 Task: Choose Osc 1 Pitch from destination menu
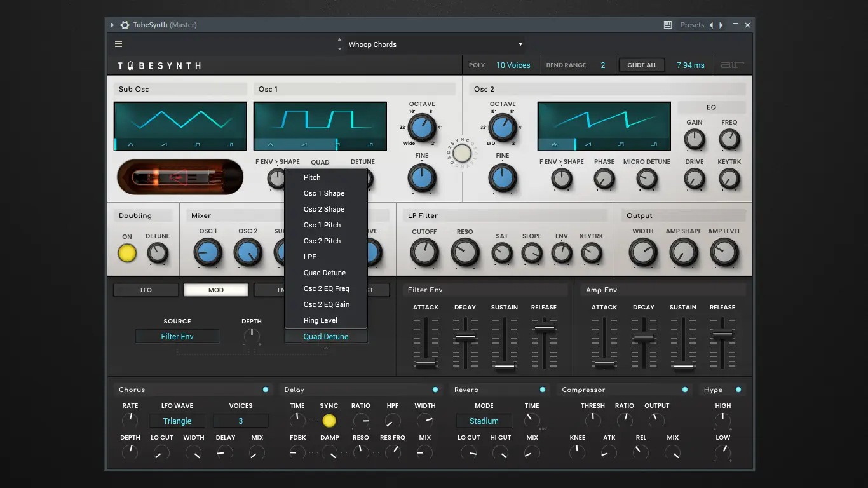[x=322, y=225]
